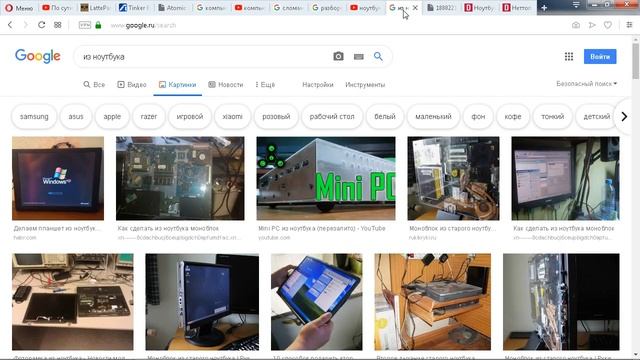
Task: Click the browser forward arrow
Action: [25, 25]
